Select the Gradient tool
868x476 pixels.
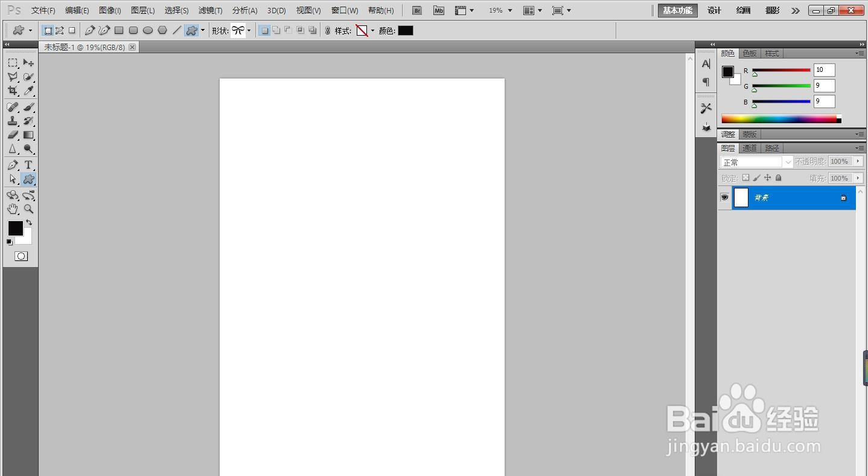[28, 135]
